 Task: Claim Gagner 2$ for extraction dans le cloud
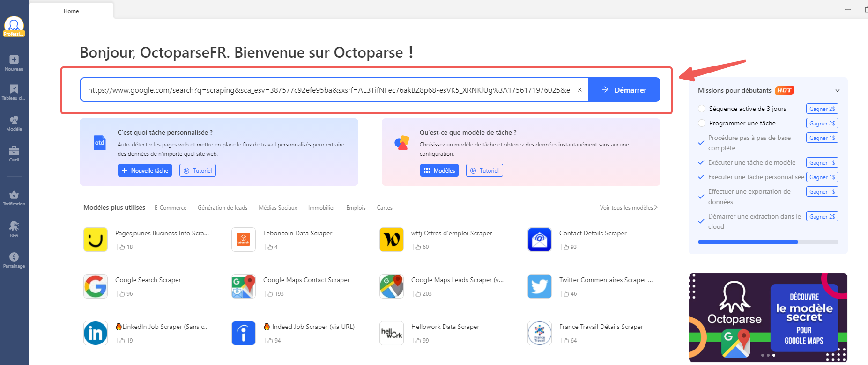(x=822, y=216)
